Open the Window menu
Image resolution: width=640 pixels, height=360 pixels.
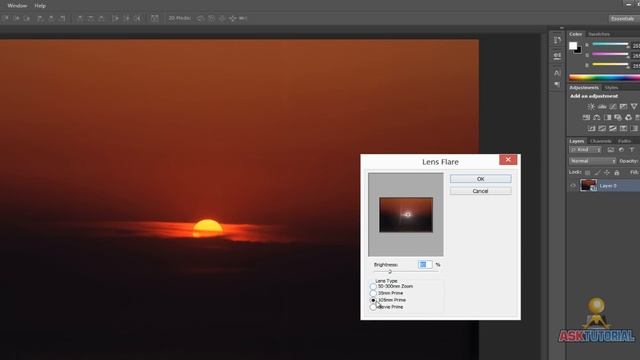(x=17, y=6)
